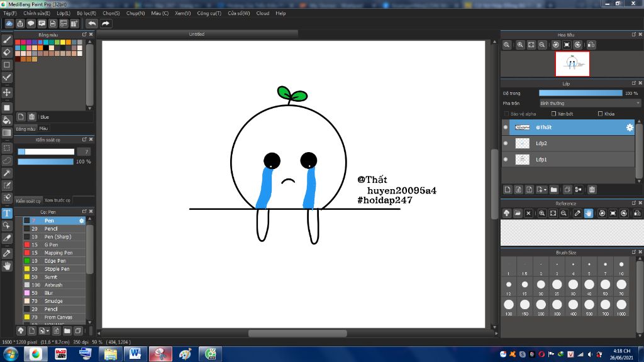Delete the selected layer with trash icon
This screenshot has height=362, width=644.
click(x=592, y=190)
